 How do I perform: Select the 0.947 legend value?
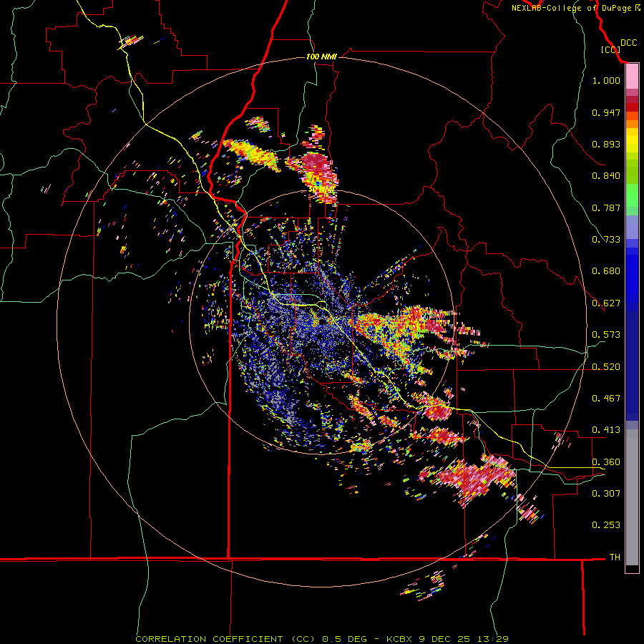click(606, 112)
